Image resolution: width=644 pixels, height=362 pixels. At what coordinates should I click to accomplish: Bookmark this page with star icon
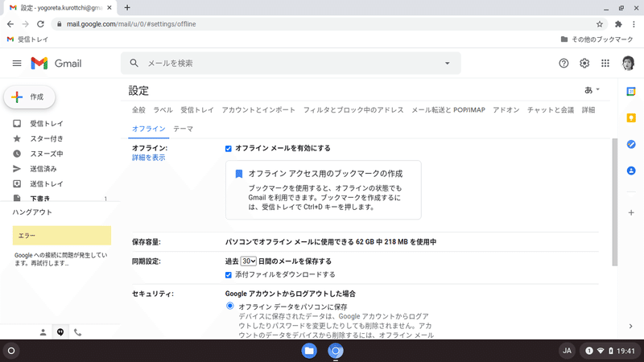click(600, 24)
